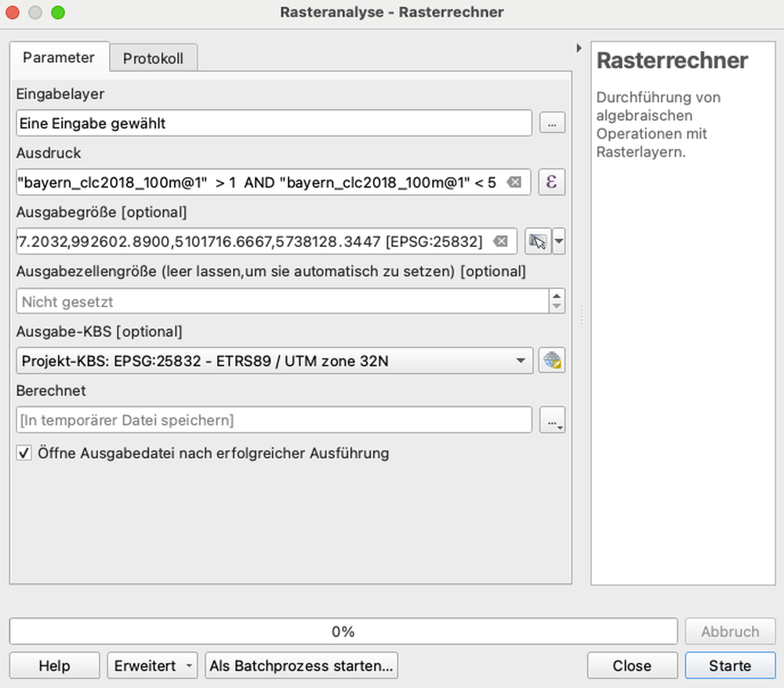The image size is (784, 688).
Task: Enable the Eingabelayer selection checkbox dialog
Action: [x=552, y=123]
